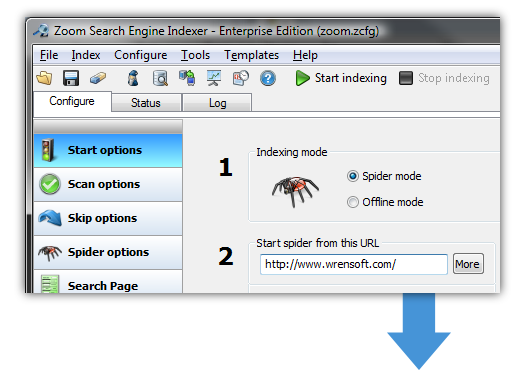Switch to the Log tab

[217, 103]
